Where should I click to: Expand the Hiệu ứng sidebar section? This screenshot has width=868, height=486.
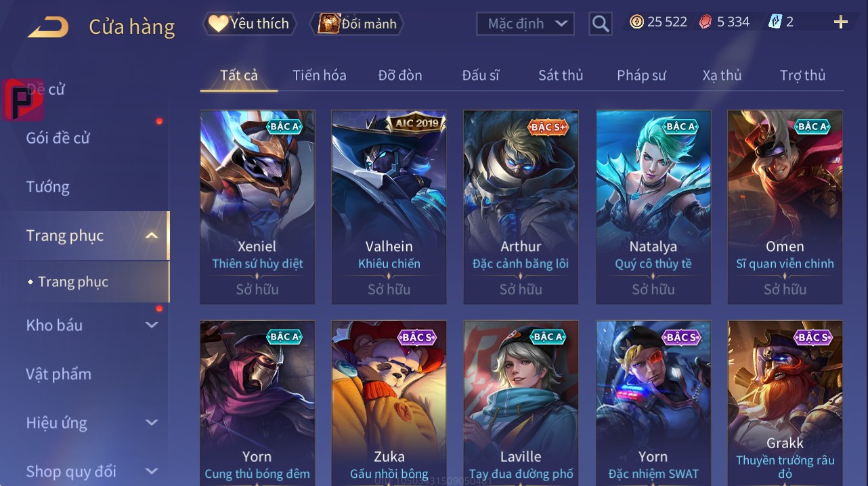click(152, 422)
